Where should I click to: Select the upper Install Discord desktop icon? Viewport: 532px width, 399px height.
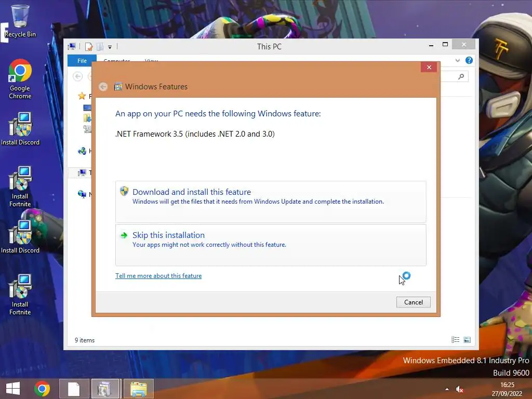(20, 129)
